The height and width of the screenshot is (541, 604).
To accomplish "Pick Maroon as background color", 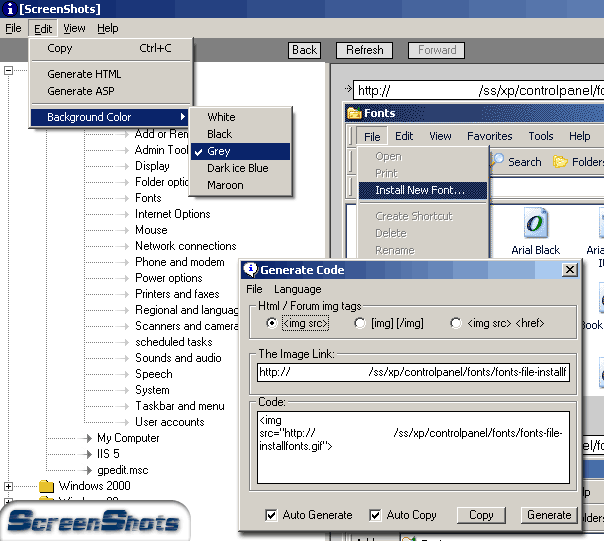I will coord(225,185).
